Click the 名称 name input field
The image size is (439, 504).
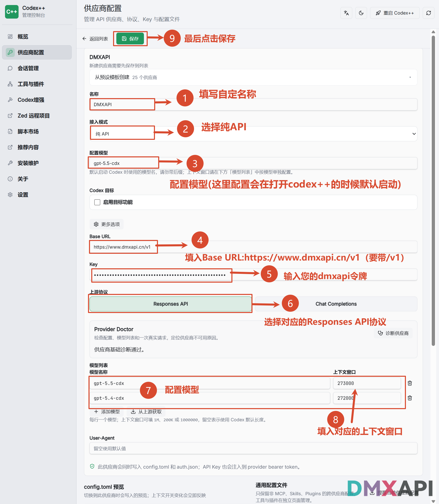click(x=253, y=104)
